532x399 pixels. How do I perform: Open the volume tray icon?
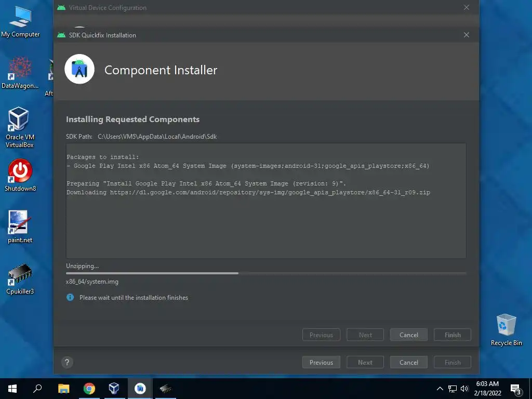(x=464, y=389)
